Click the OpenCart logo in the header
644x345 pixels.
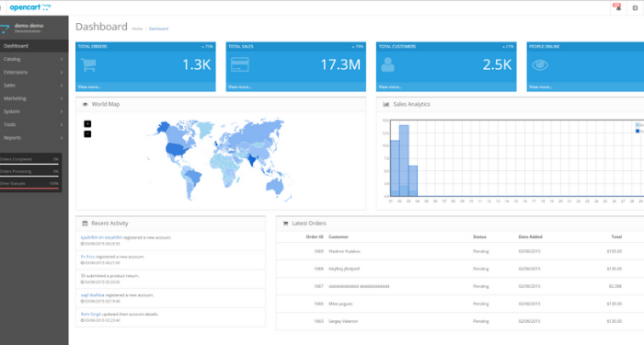(30, 7)
